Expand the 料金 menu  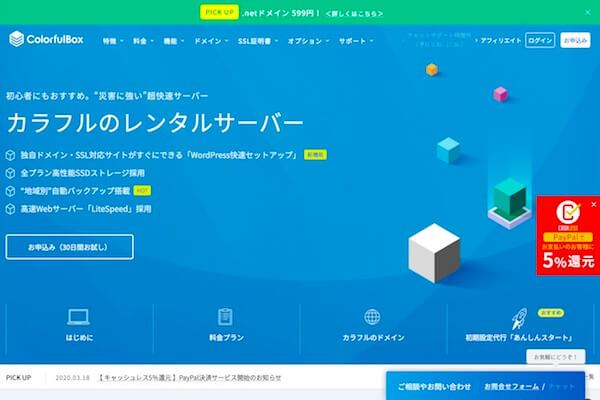point(143,41)
